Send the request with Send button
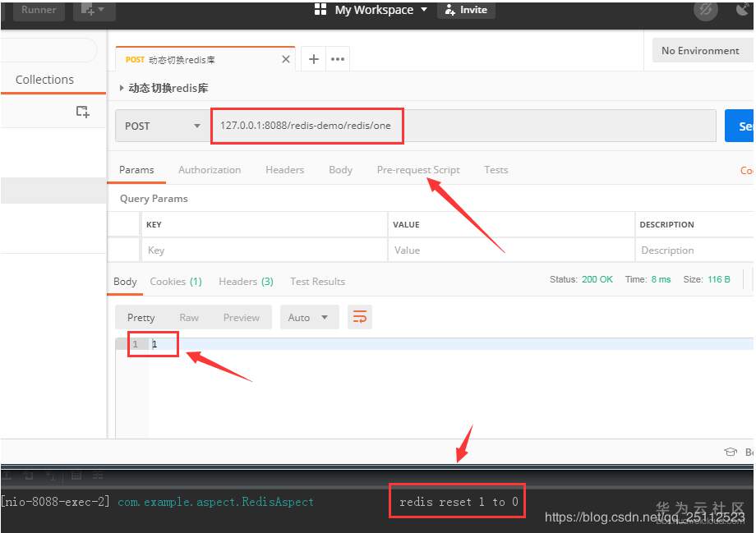Viewport: 756px width, 533px height. pos(740,126)
